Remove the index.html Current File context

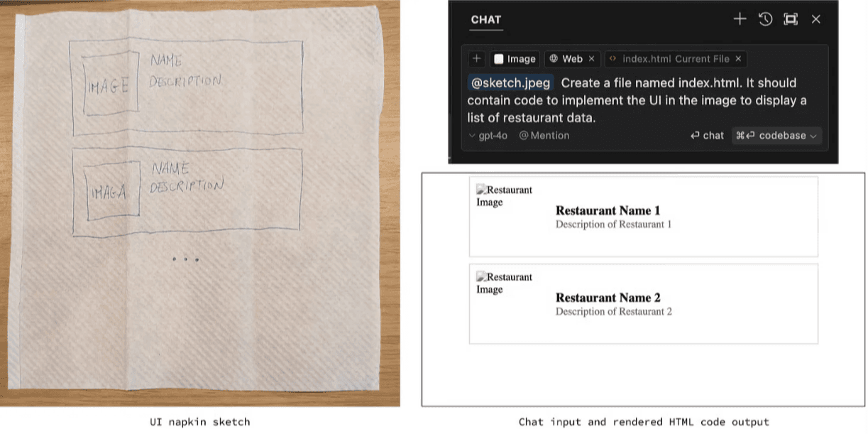tap(738, 59)
